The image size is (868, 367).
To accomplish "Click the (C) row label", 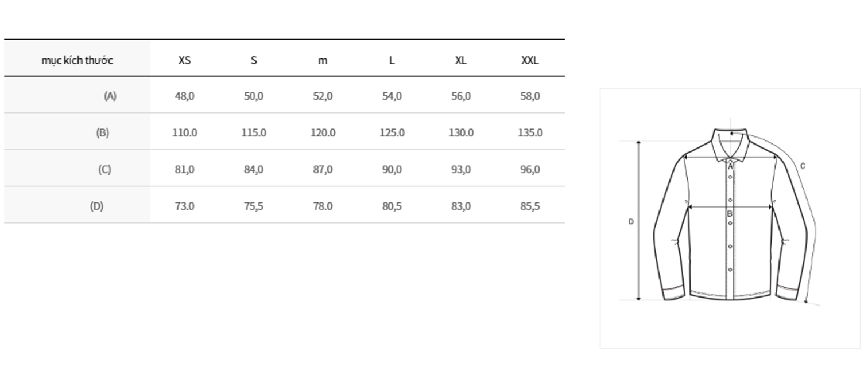I will tap(104, 169).
